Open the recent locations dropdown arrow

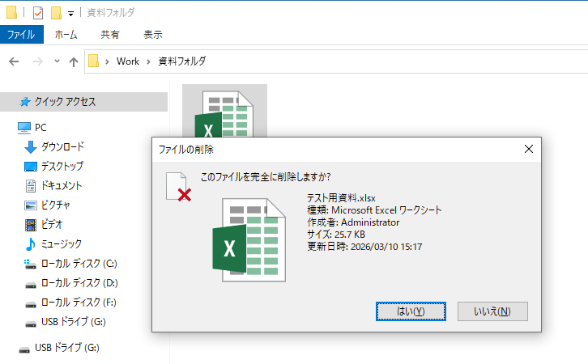(57, 61)
